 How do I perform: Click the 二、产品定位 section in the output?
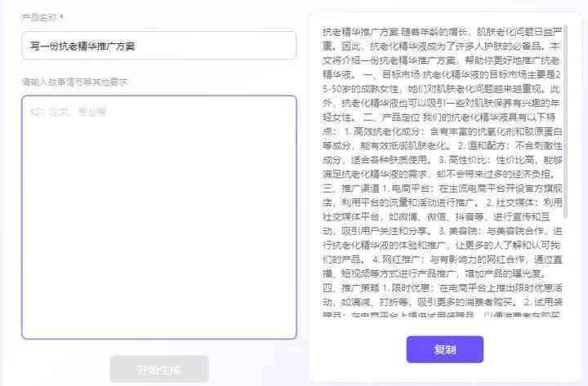pyautogui.click(x=384, y=117)
